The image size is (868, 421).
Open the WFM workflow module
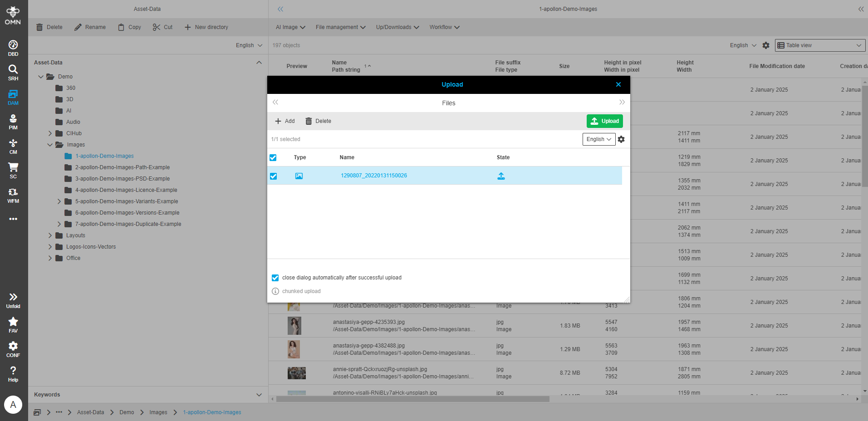coord(13,195)
